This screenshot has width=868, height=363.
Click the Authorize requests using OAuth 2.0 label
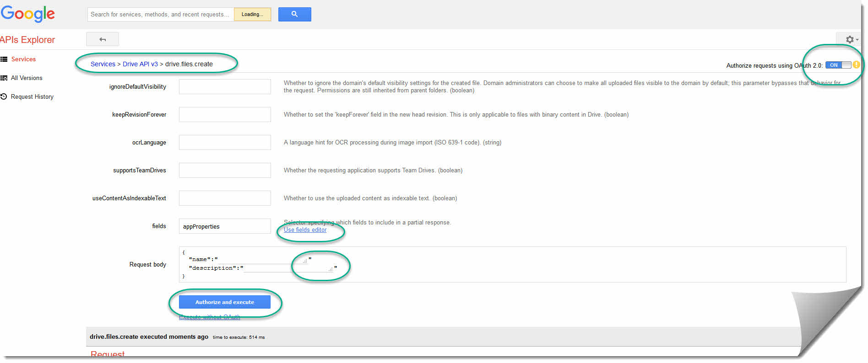(x=774, y=65)
